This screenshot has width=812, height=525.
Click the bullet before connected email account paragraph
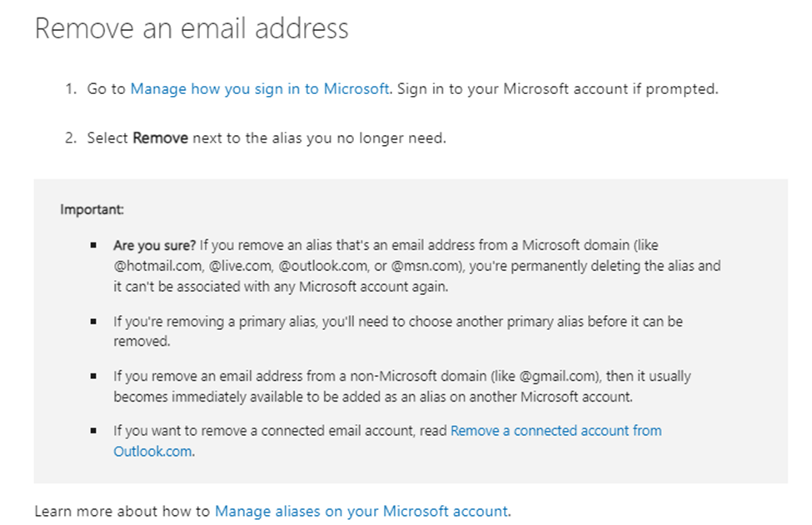[x=93, y=430]
